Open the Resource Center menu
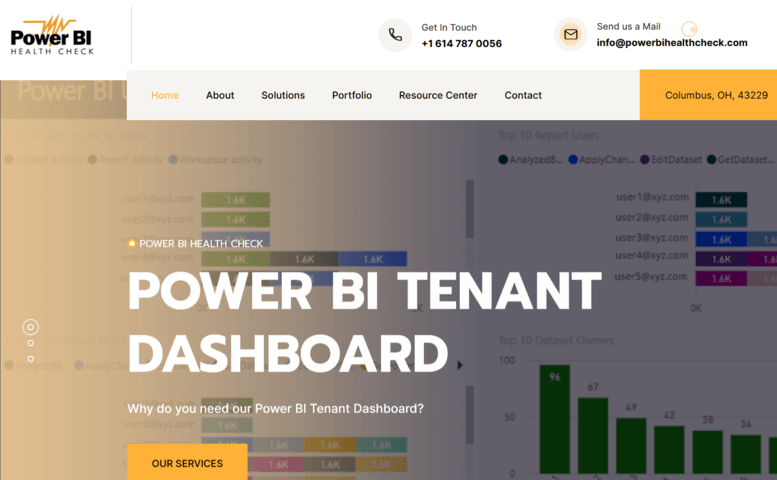 point(438,95)
